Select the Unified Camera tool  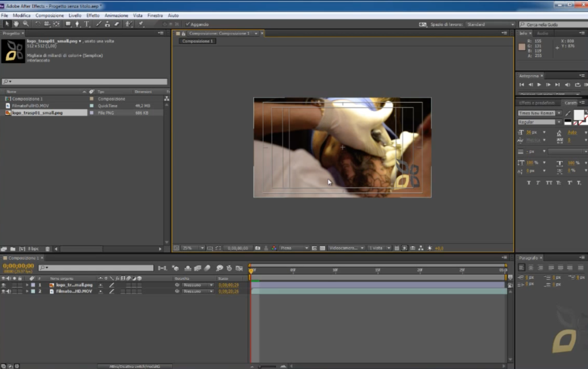pyautogui.click(x=47, y=24)
